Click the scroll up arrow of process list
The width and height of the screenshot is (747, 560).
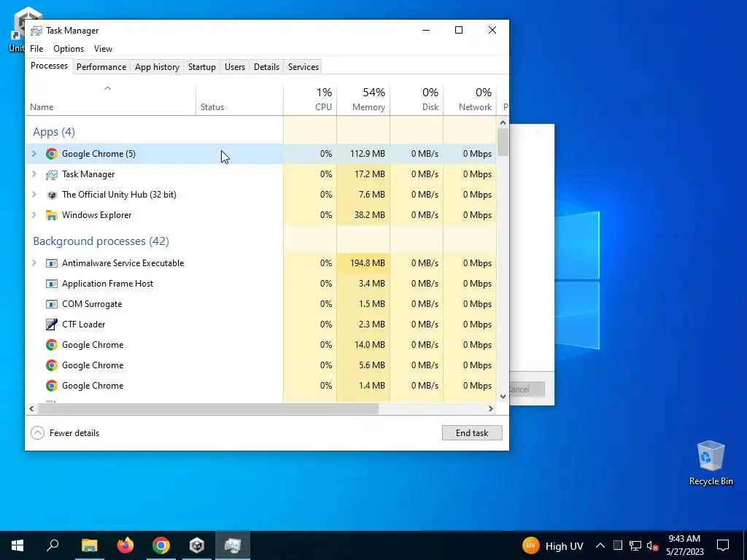[503, 122]
